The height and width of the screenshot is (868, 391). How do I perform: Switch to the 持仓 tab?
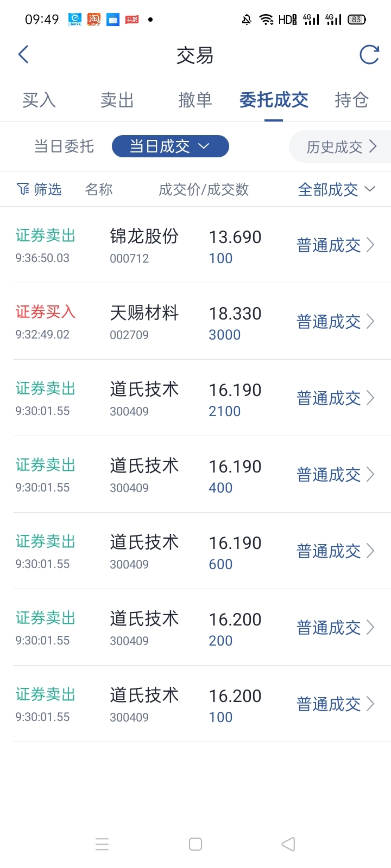[352, 100]
